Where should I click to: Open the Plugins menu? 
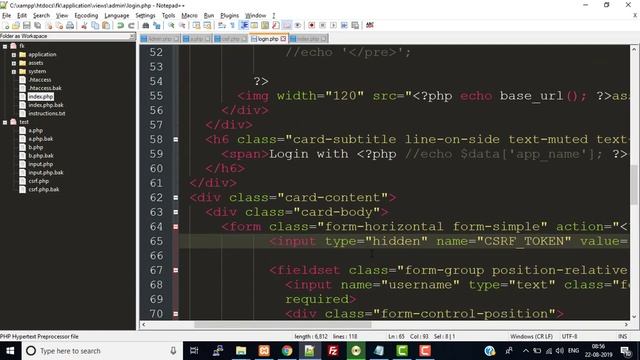click(229, 16)
